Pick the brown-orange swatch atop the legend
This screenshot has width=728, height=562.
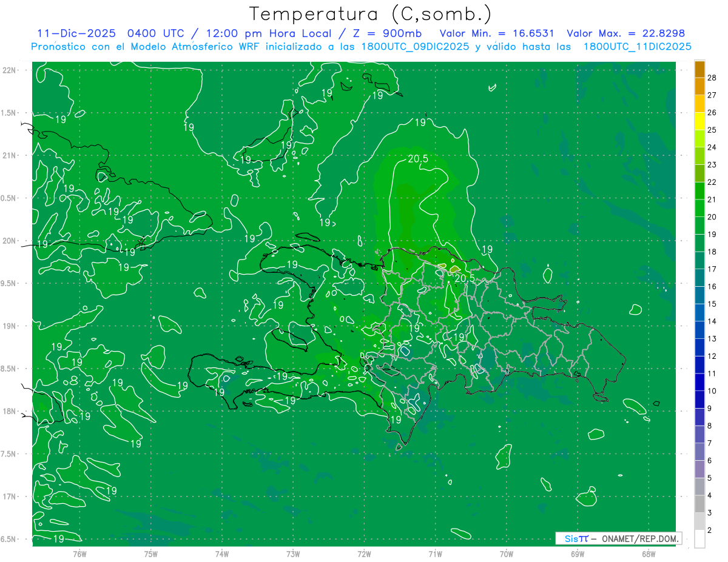[699, 69]
